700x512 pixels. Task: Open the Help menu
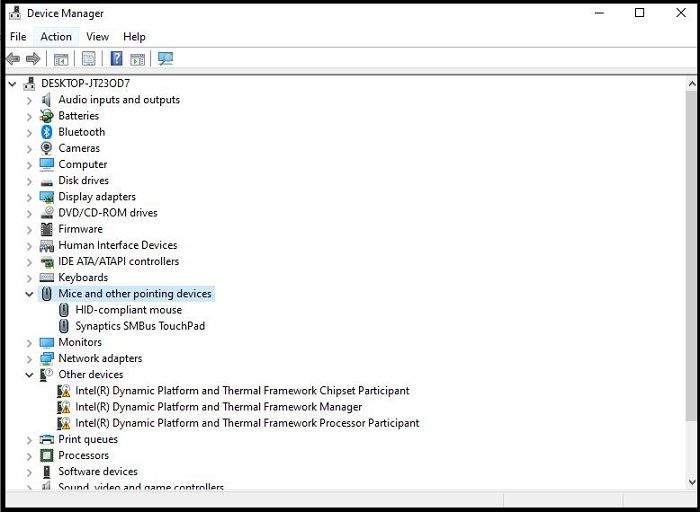click(134, 37)
